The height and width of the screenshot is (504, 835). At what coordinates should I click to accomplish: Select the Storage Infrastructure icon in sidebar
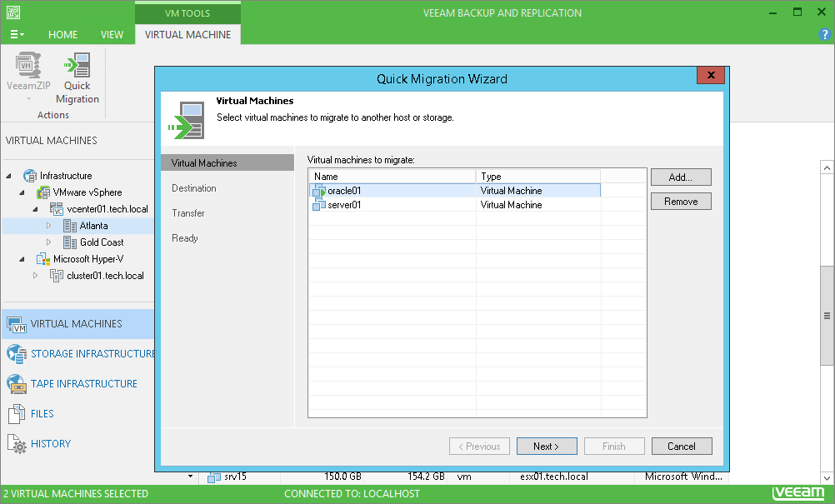pos(17,354)
